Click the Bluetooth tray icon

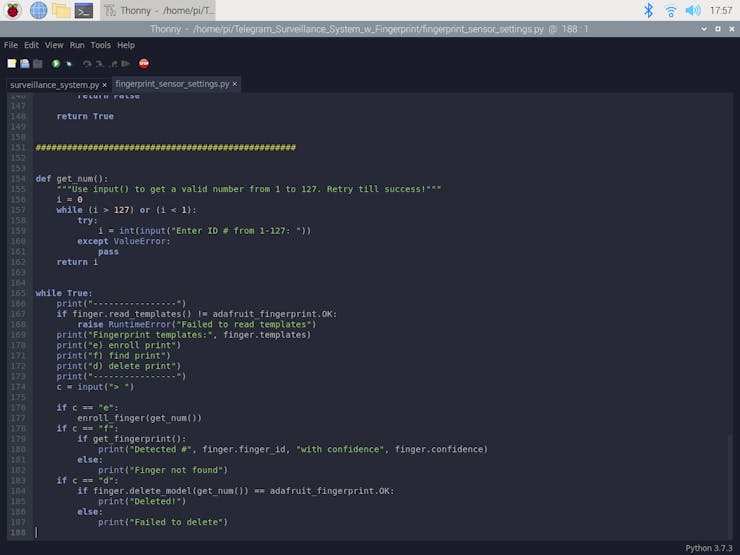coord(648,10)
